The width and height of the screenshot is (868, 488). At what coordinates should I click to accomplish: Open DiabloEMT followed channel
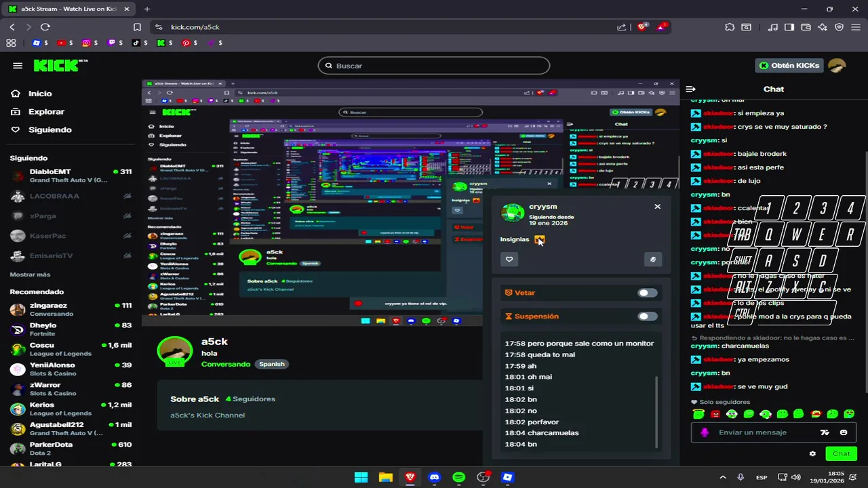pos(71,176)
